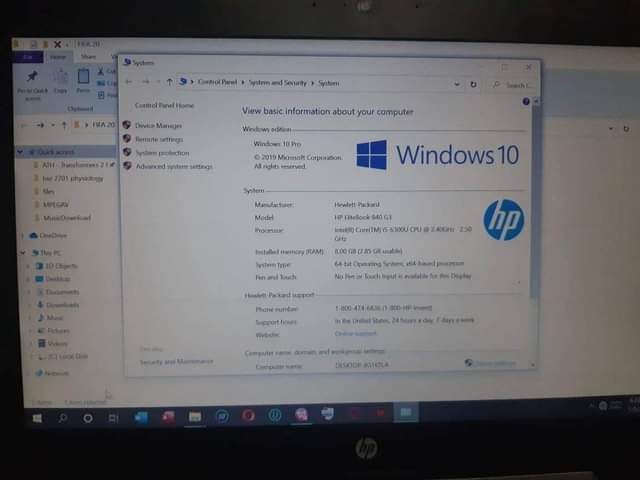Switch to Home tab in File Explorer

58,57
